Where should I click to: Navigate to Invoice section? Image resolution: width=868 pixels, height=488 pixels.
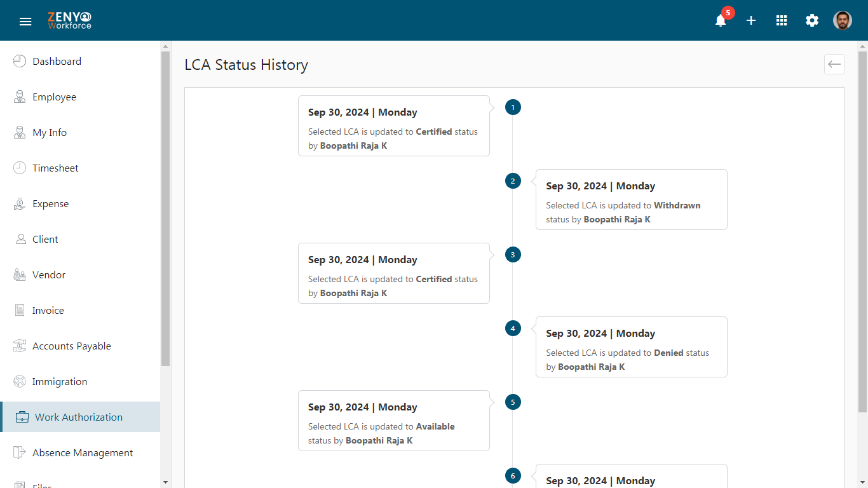pyautogui.click(x=80, y=311)
